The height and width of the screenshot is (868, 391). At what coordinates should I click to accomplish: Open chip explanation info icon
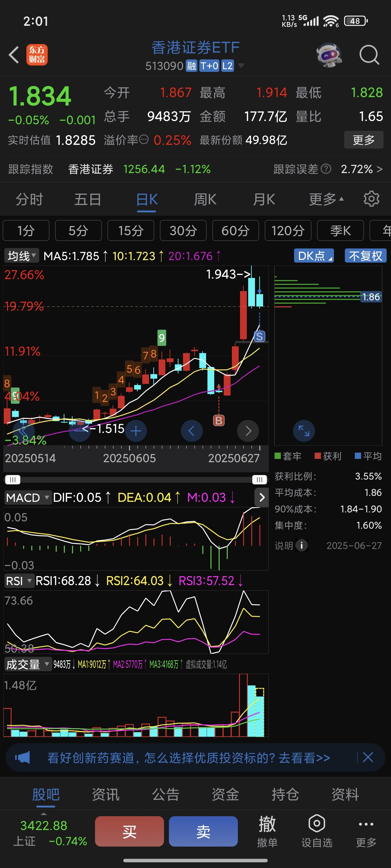[301, 545]
